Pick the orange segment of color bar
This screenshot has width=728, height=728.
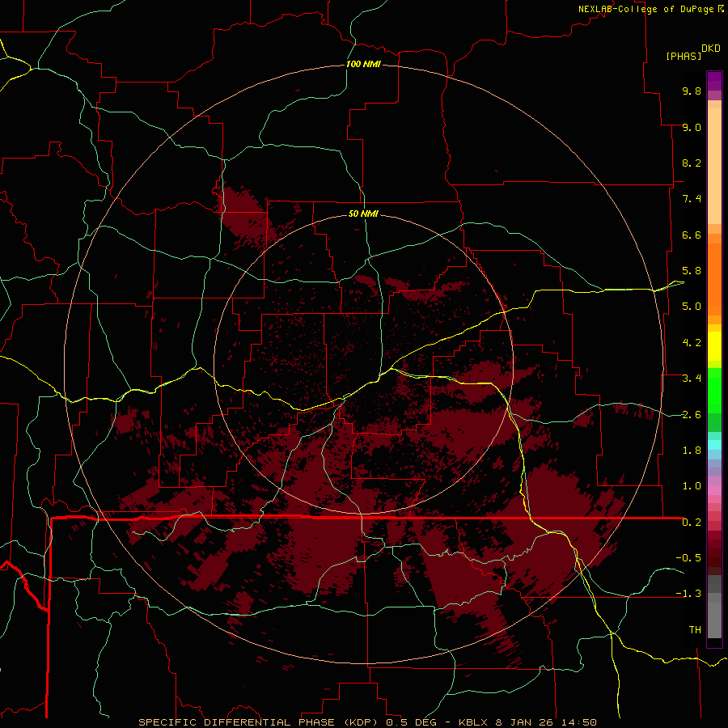point(714,278)
